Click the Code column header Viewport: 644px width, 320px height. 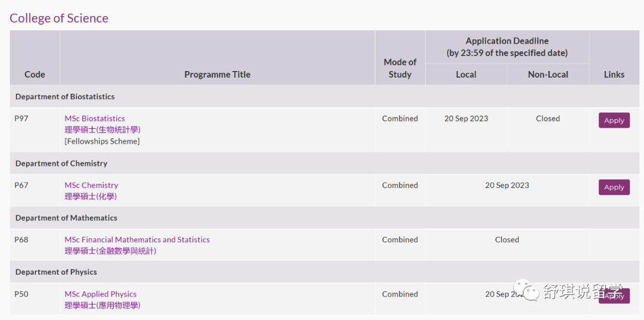point(35,75)
